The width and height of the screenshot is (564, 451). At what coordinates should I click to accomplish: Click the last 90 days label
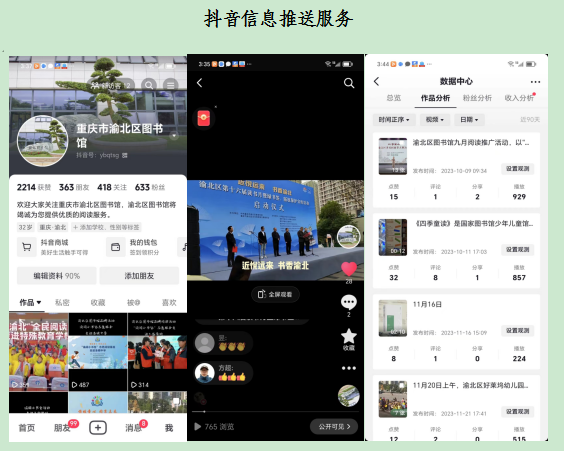[x=530, y=119]
